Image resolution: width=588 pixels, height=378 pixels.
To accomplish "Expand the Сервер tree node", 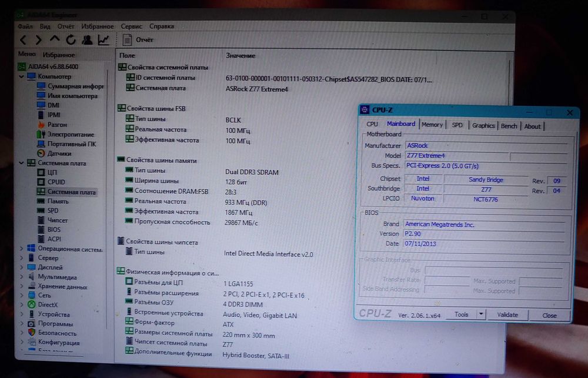I will [x=21, y=258].
